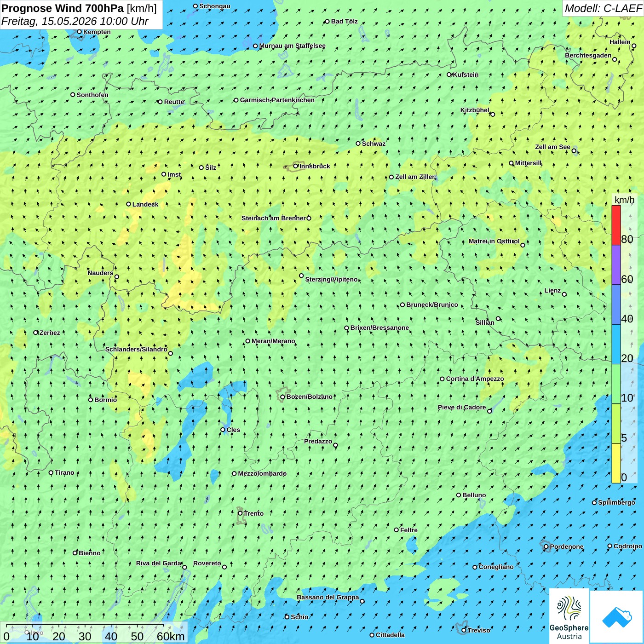
Task: Click the Zell am See label
Action: [x=552, y=147]
